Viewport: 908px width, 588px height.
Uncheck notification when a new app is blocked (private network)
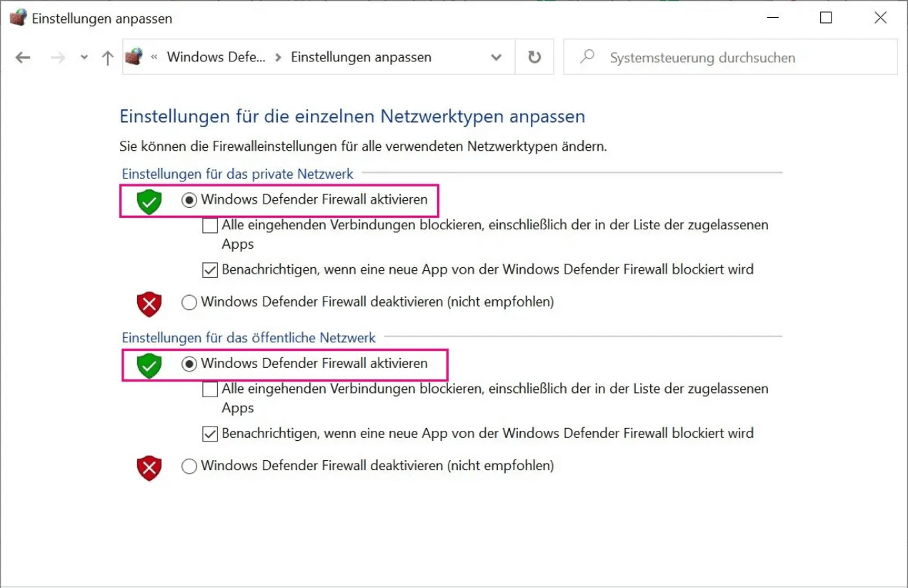(210, 269)
